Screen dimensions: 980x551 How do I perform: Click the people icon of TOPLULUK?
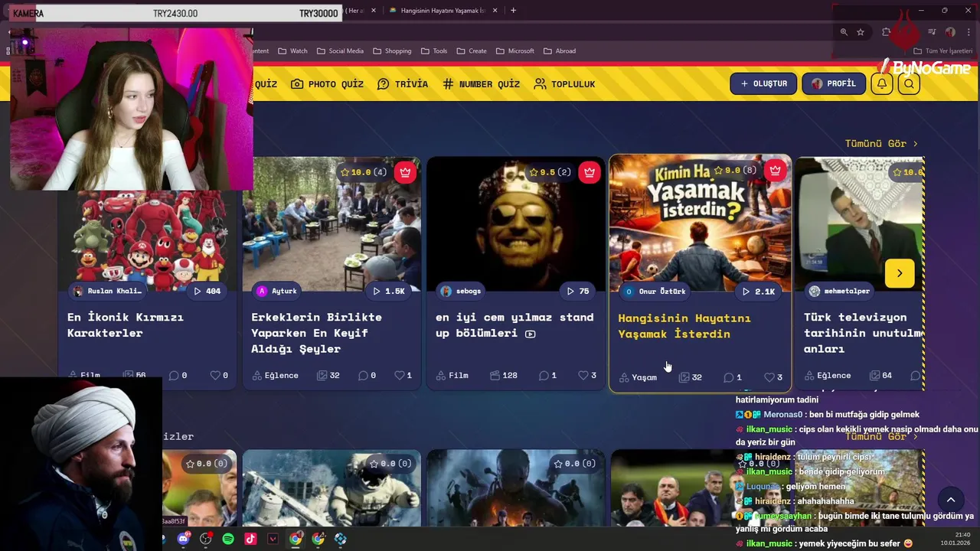click(x=541, y=84)
